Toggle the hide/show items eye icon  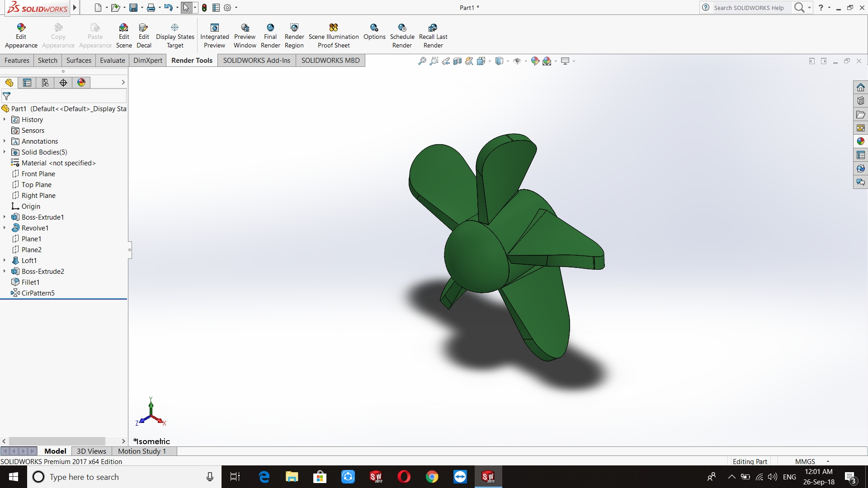click(517, 61)
